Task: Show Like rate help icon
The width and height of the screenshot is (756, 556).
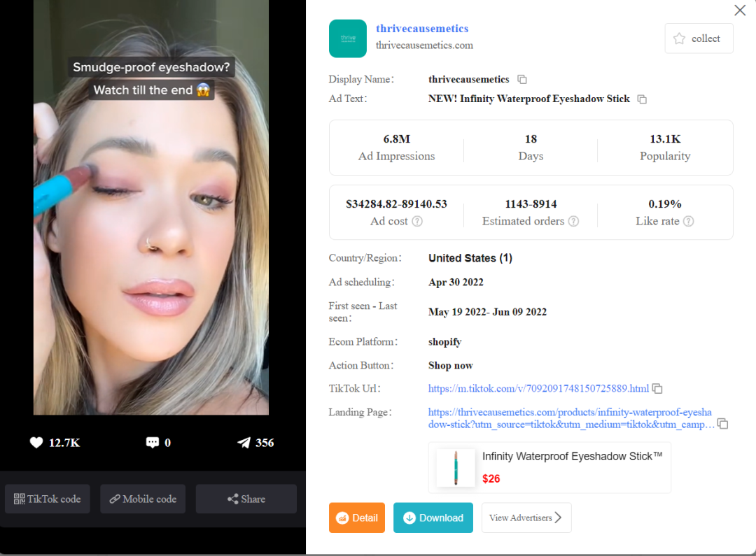Action: click(689, 221)
